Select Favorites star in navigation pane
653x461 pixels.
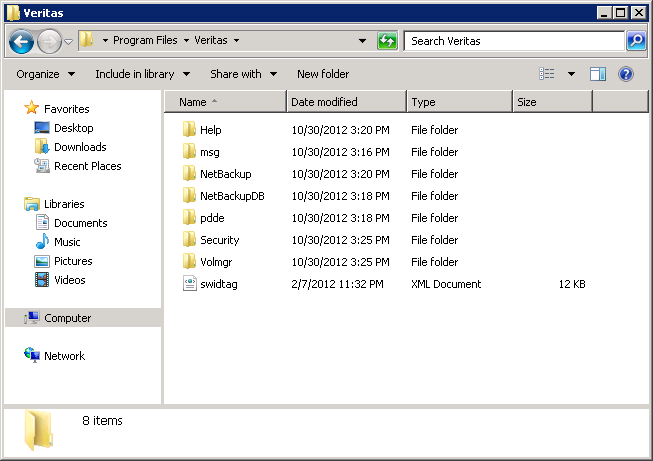click(32, 108)
